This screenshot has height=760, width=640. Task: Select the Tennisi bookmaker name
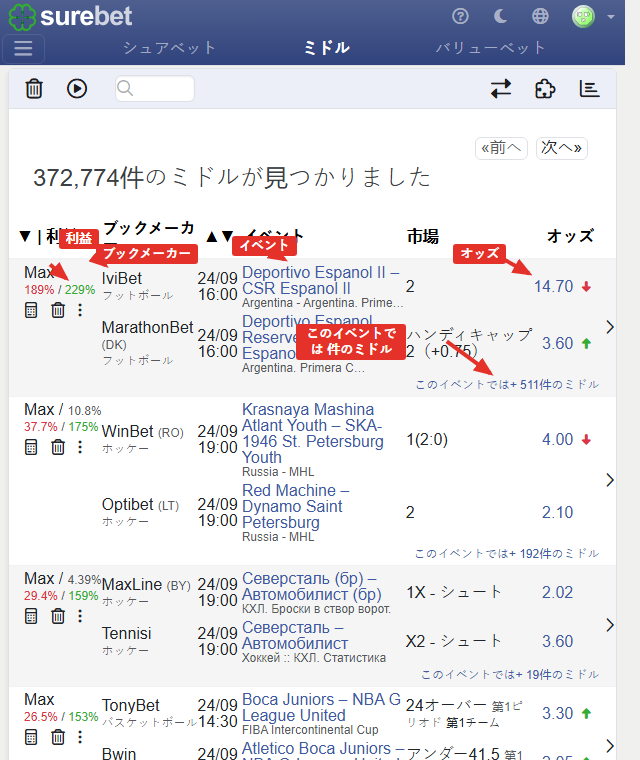(127, 633)
